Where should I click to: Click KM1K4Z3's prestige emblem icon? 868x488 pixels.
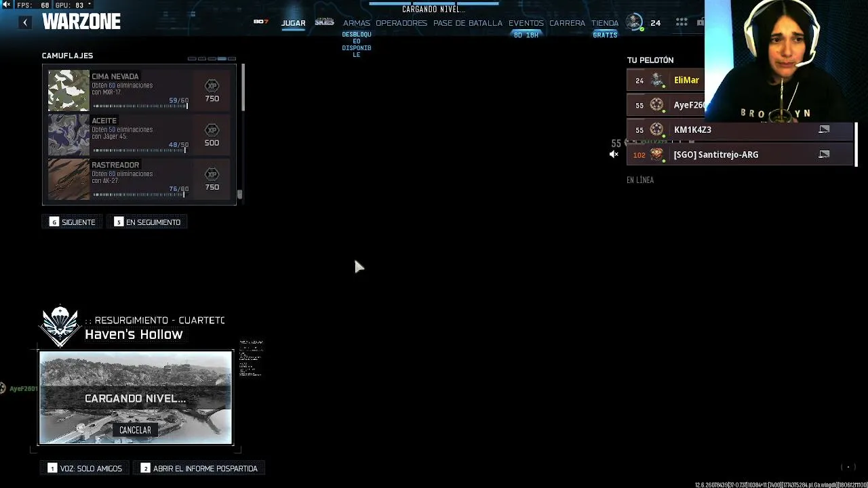(x=656, y=129)
